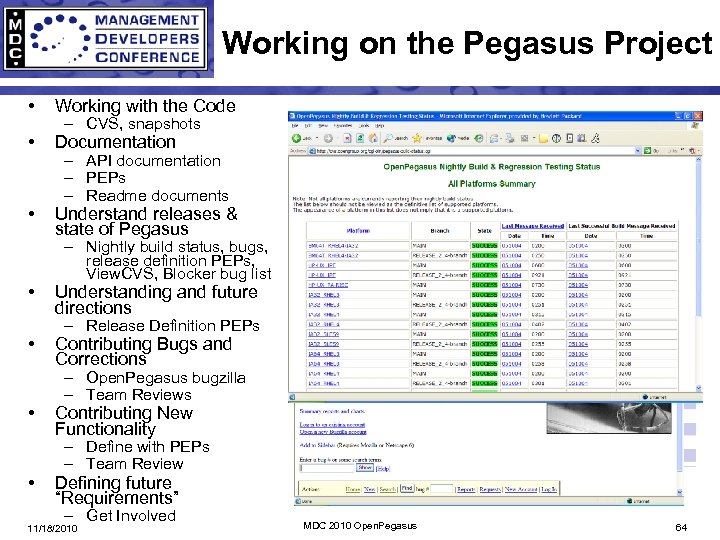720x540 pixels.
Task: Click Reports in the Bugzilla actions bar
Action: point(466,489)
